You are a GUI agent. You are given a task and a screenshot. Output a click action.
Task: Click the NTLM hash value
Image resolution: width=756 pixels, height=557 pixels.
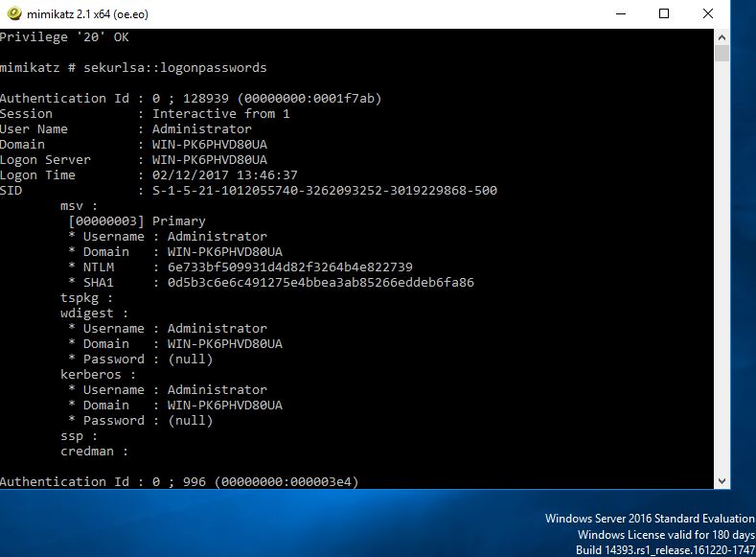click(289, 267)
